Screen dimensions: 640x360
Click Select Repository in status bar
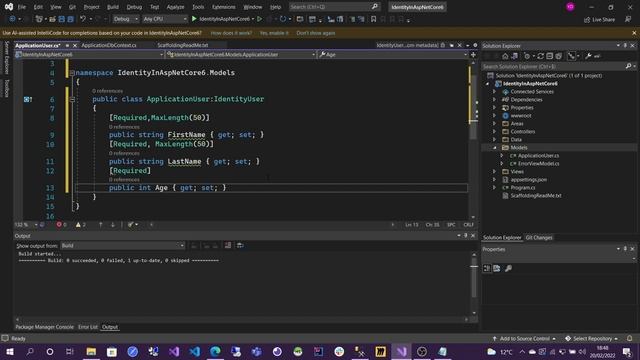pos(592,338)
